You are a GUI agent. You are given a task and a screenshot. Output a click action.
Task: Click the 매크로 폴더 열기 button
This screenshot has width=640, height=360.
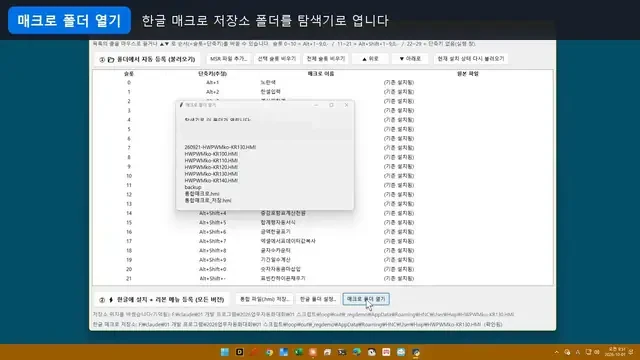pos(366,299)
